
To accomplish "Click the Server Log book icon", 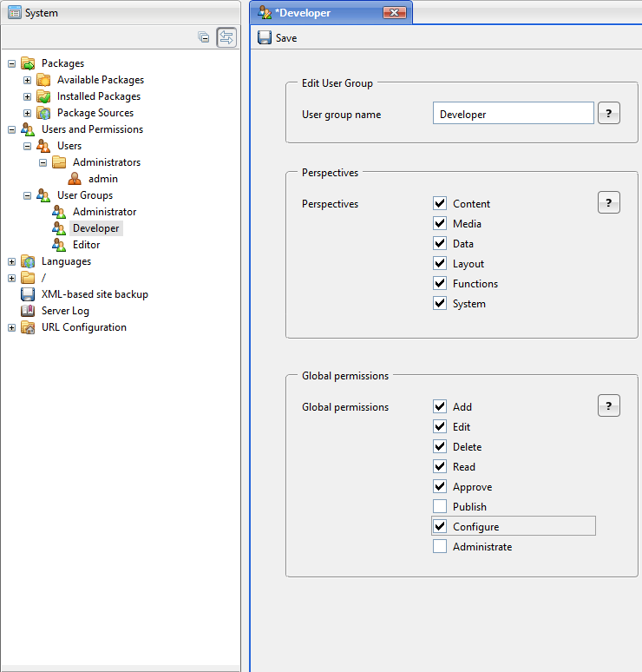I will tap(28, 311).
